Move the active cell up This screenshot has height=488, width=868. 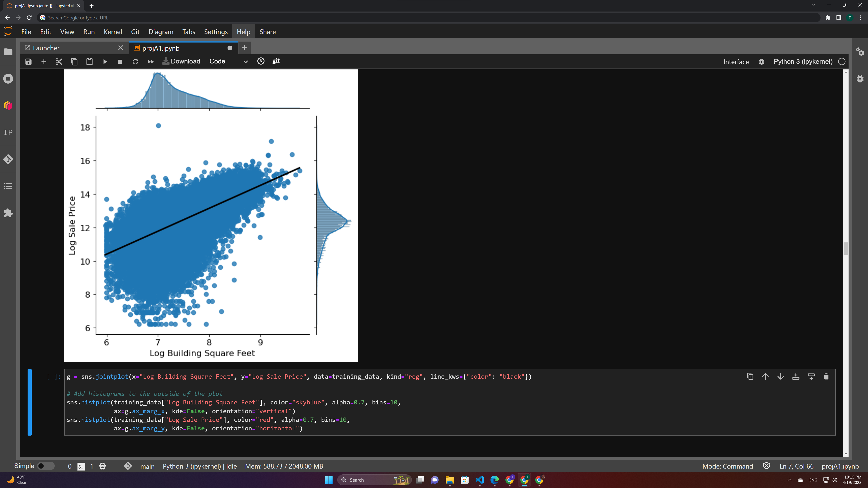pos(765,377)
